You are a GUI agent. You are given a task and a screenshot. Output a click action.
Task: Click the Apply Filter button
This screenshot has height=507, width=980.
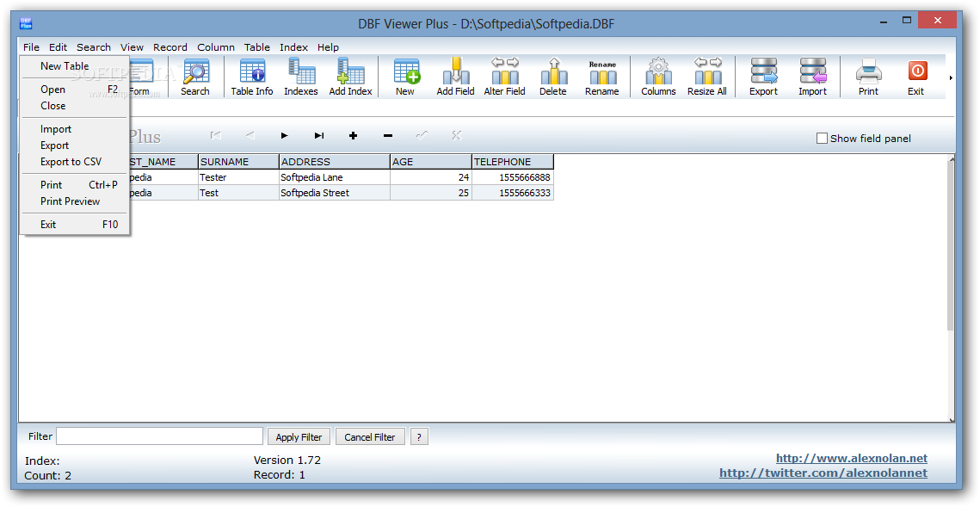299,437
